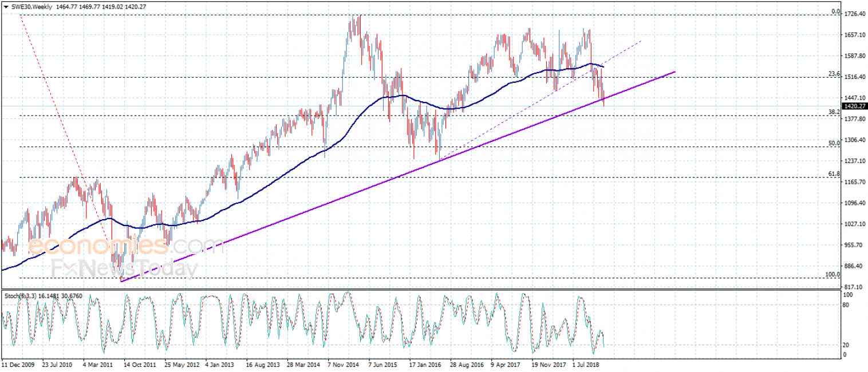Click the 1165.70 price axis label
The height and width of the screenshot is (372, 868).
coord(855,182)
